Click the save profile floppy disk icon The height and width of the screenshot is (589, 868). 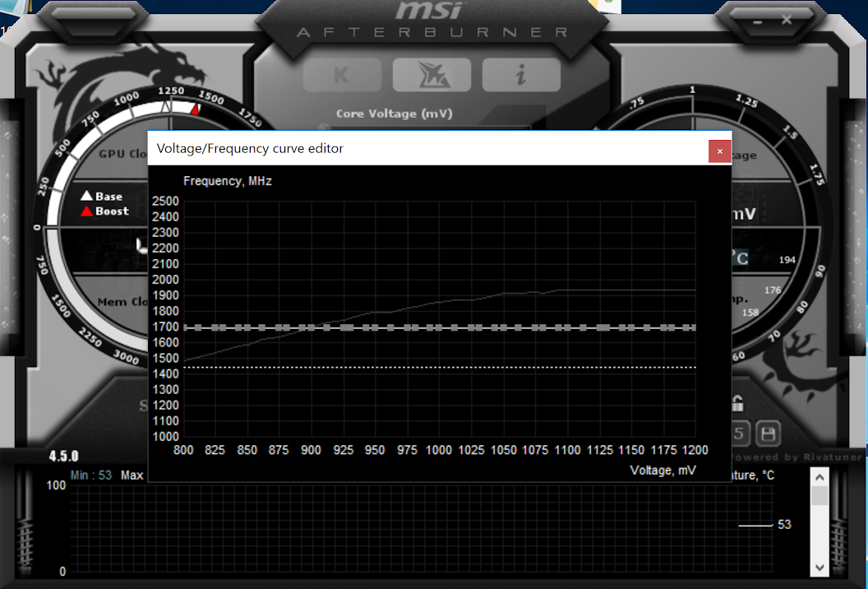tap(769, 434)
